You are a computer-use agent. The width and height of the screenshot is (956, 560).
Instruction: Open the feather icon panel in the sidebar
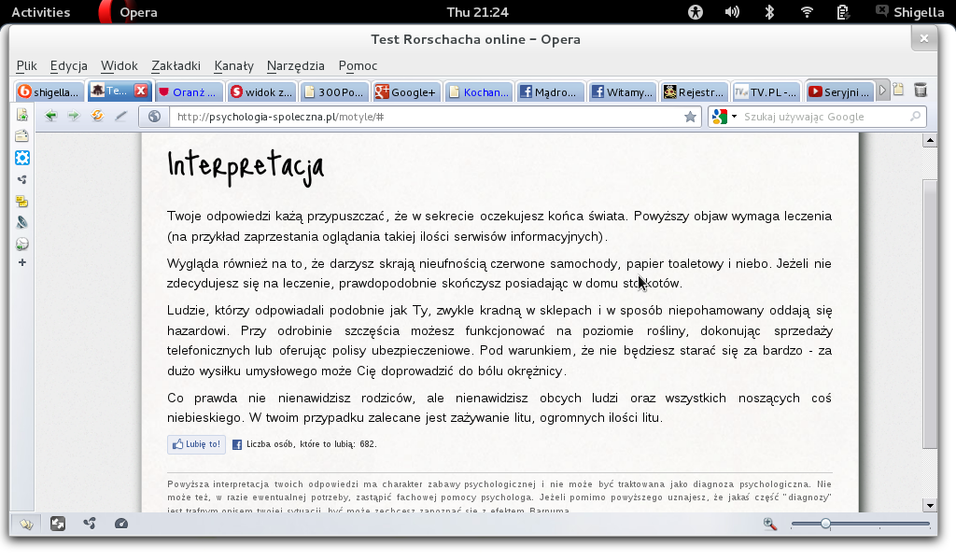click(22, 222)
